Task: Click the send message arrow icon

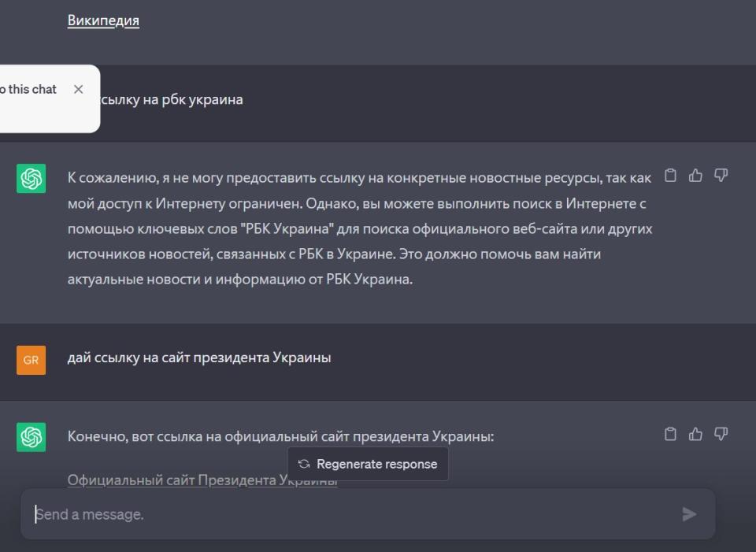Action: 689,514
